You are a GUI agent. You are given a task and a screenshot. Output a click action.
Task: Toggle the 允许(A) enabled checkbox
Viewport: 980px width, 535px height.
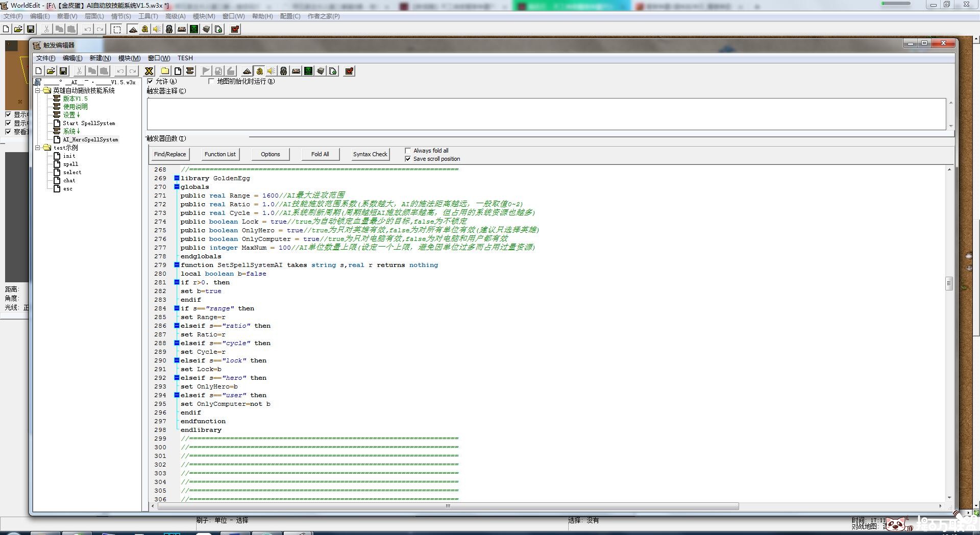pos(150,81)
